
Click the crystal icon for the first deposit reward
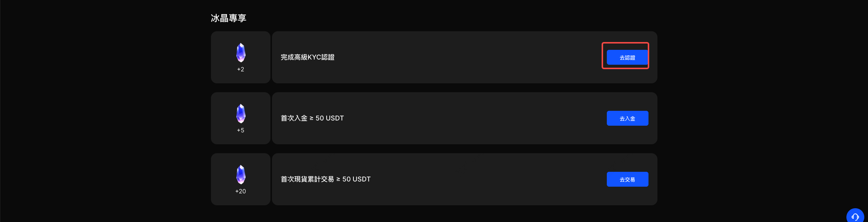pyautogui.click(x=241, y=113)
